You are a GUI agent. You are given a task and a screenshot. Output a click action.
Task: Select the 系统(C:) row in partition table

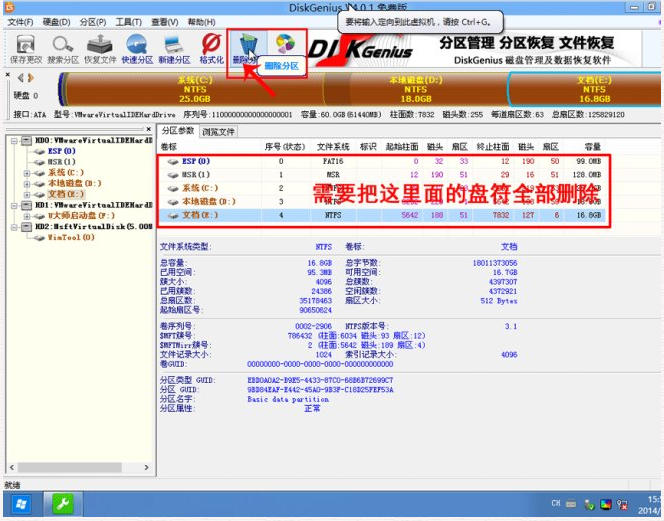point(383,188)
